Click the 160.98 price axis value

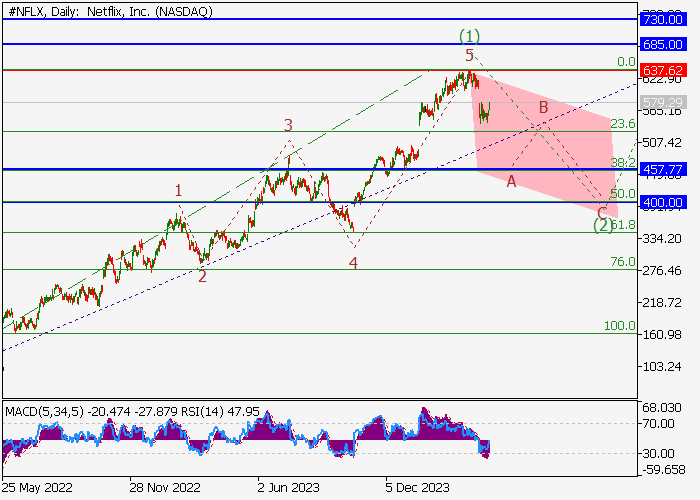pos(662,335)
